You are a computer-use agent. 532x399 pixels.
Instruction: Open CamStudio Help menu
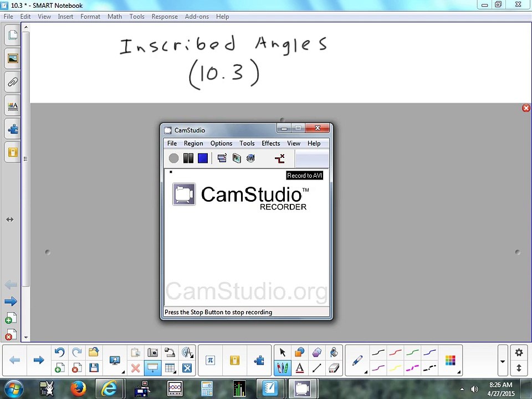(314, 144)
